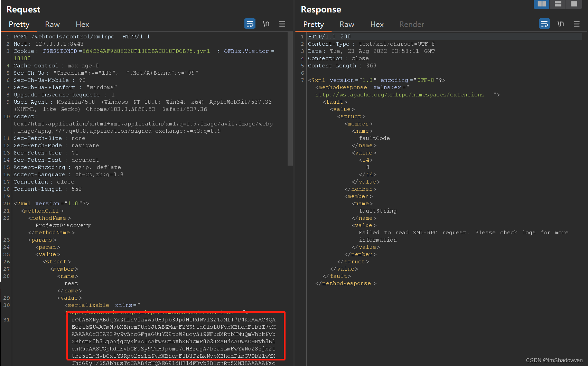Viewport: 588px width, 366px height.
Task: Click the HTTP/1.1 200 response status line
Action: (329, 37)
